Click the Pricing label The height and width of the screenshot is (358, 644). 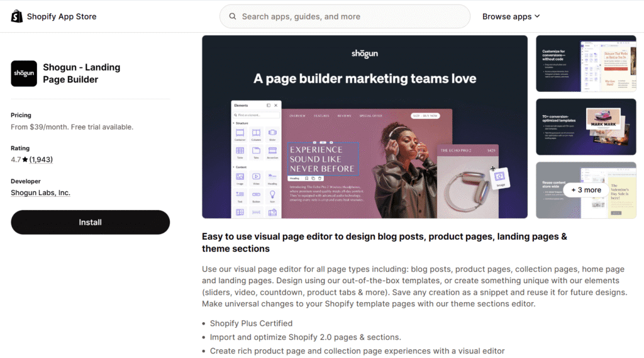21,115
